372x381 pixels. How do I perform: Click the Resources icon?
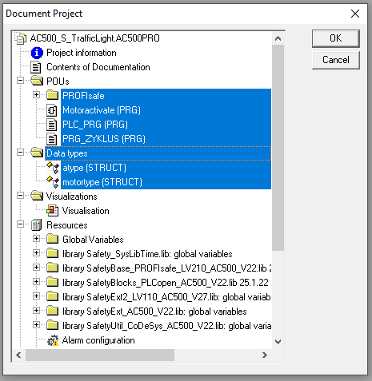36,225
